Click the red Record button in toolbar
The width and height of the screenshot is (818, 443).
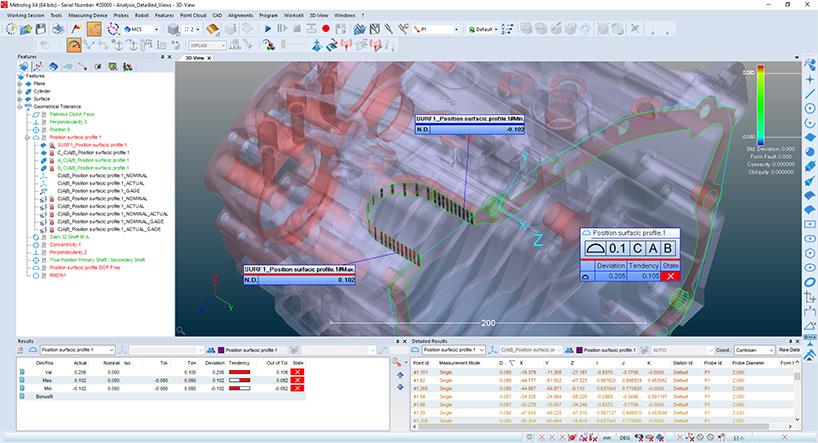pos(326,29)
